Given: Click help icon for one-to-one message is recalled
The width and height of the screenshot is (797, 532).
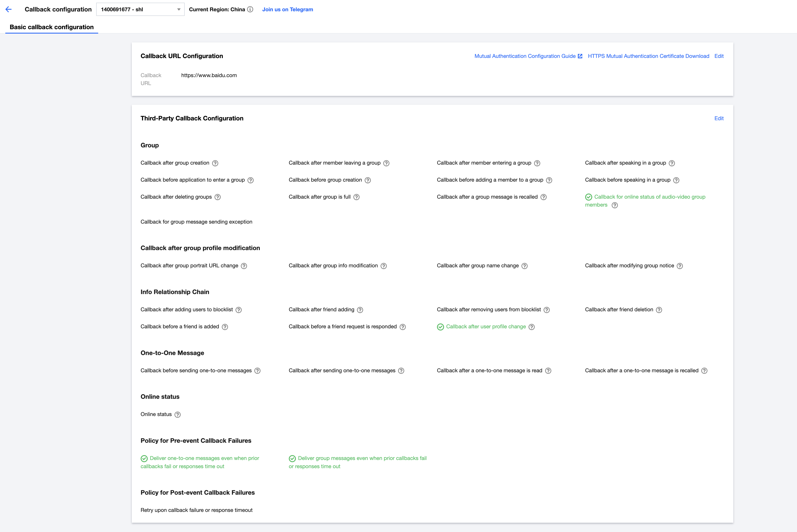Looking at the screenshot, I should [x=704, y=371].
